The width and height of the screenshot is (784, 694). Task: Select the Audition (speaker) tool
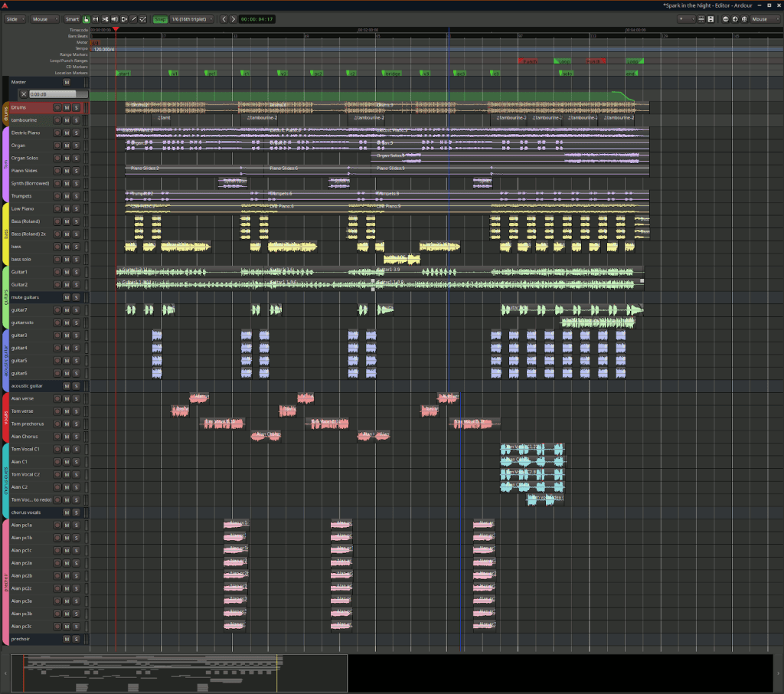click(115, 19)
